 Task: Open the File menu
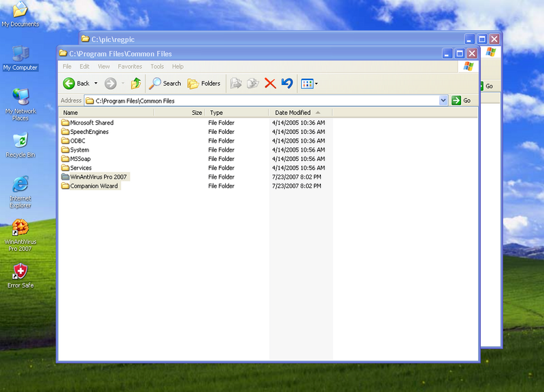point(67,67)
